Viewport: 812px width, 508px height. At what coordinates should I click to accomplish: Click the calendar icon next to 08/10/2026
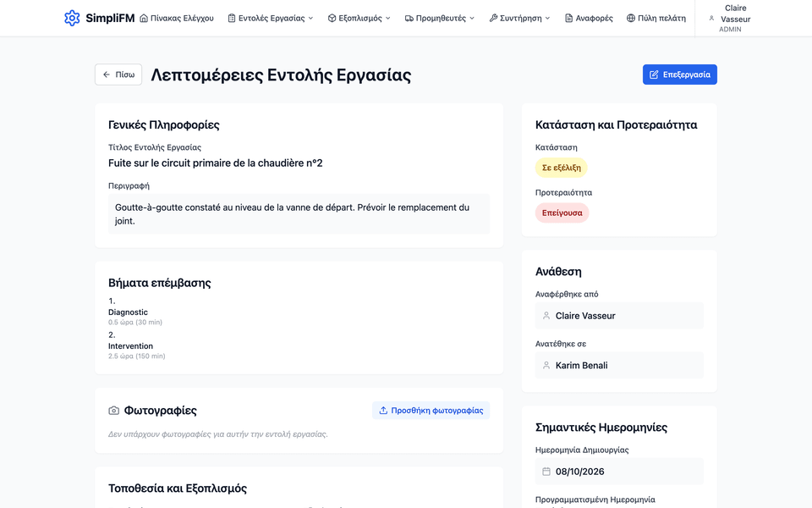tap(546, 472)
